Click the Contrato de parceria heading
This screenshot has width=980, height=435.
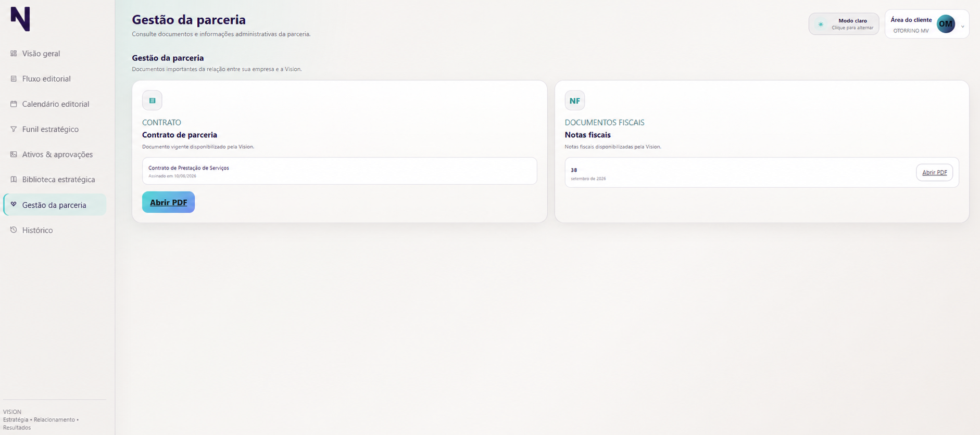pos(180,135)
